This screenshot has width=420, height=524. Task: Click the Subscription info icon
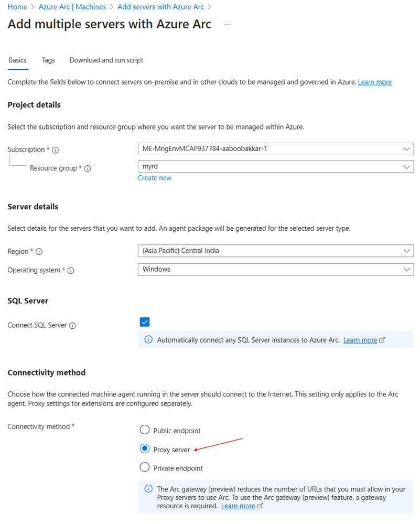coord(56,150)
